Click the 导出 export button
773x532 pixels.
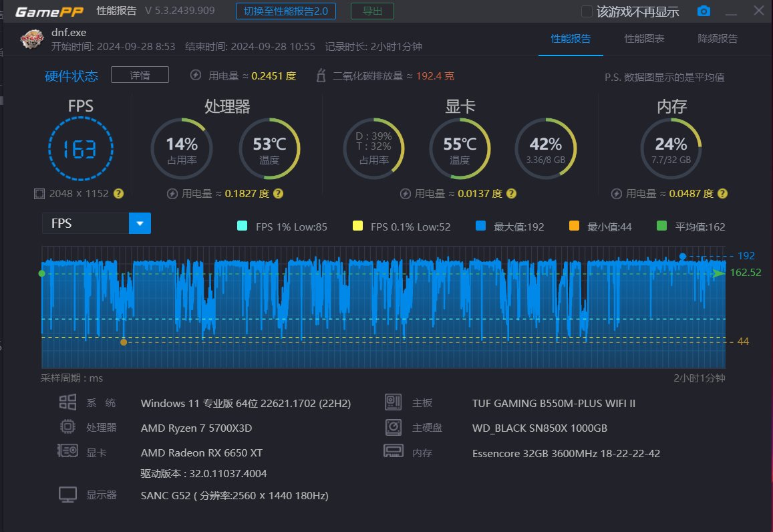372,11
